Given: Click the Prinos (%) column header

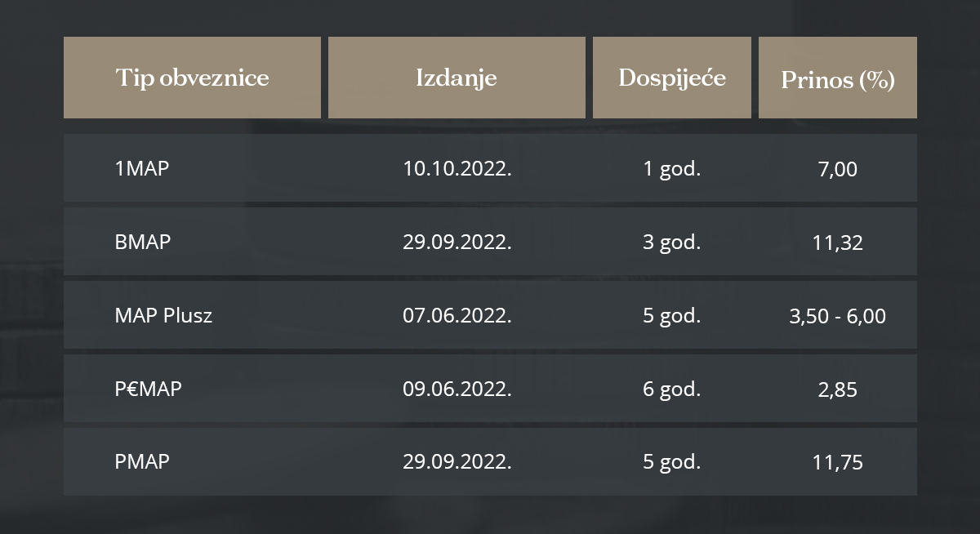Looking at the screenshot, I should click(838, 78).
